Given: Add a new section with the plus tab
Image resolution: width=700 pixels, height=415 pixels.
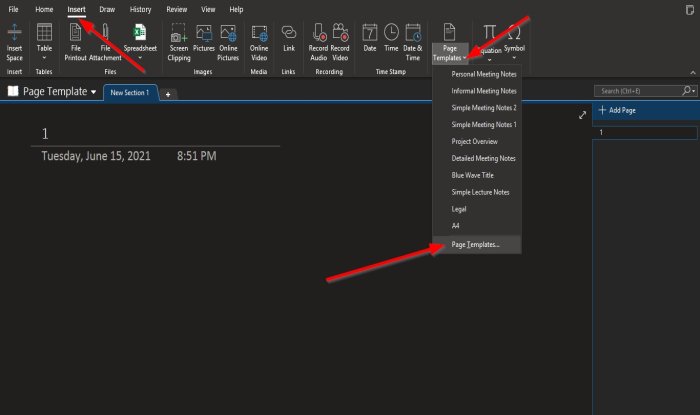Looking at the screenshot, I should click(x=168, y=94).
